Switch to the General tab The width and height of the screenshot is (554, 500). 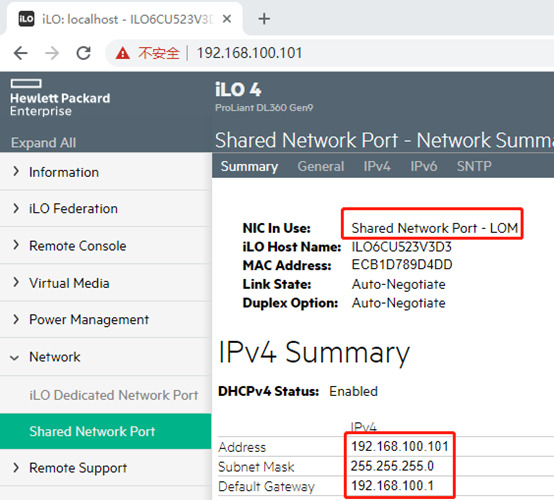click(320, 166)
